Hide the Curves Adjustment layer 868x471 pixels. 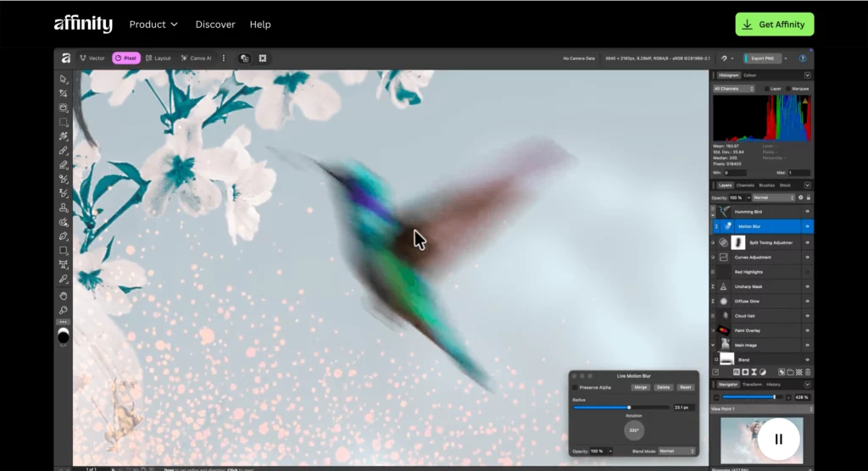(807, 258)
